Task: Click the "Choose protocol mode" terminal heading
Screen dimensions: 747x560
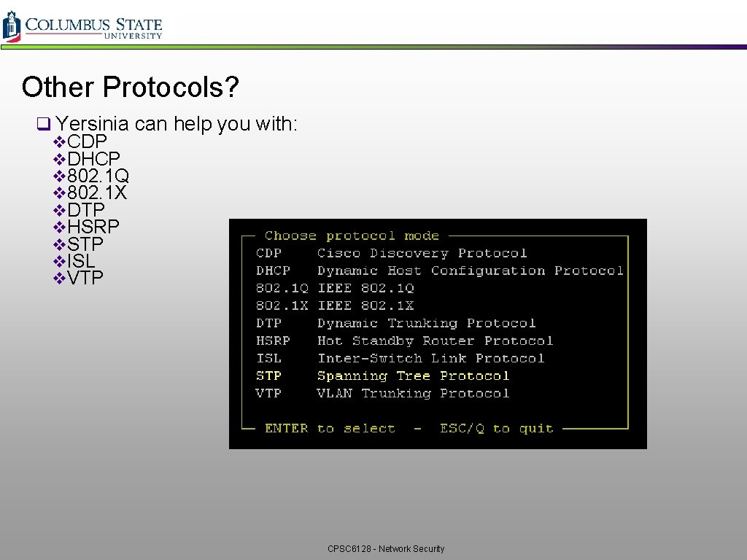Action: 352,236
